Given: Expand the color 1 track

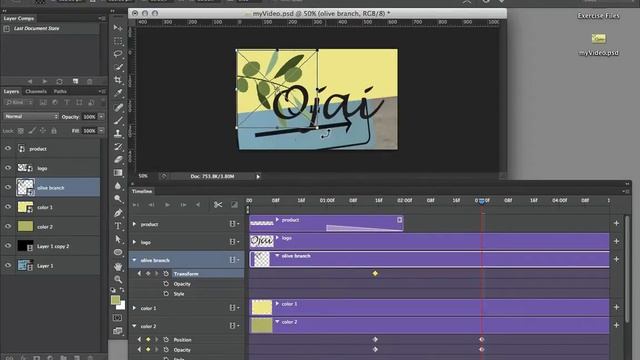Looking at the screenshot, I should (x=134, y=308).
